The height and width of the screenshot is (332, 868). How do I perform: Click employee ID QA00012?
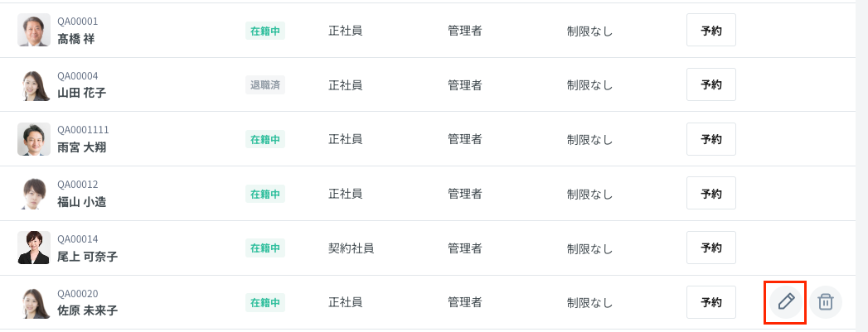click(x=77, y=185)
